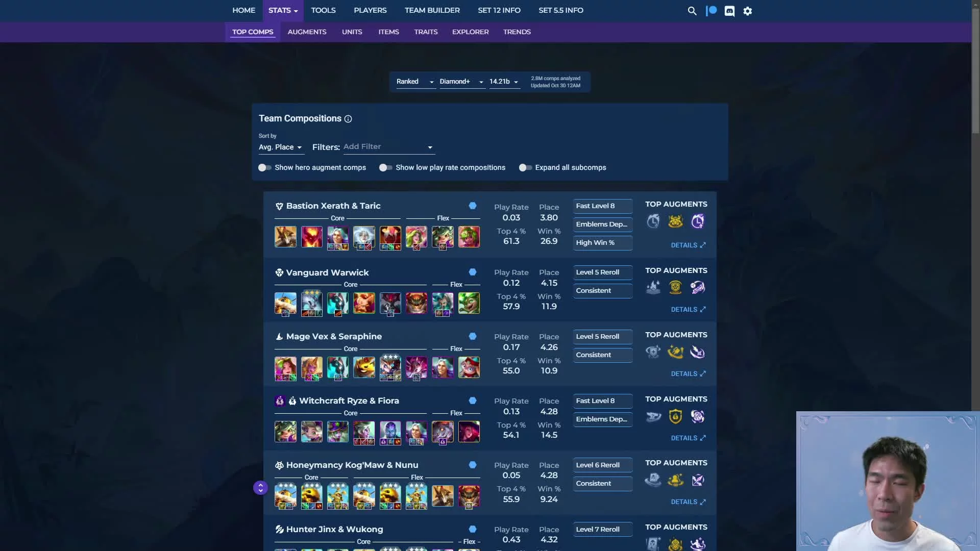Open PLAYERS in the top navigation
This screenshot has height=551, width=980.
point(370,11)
